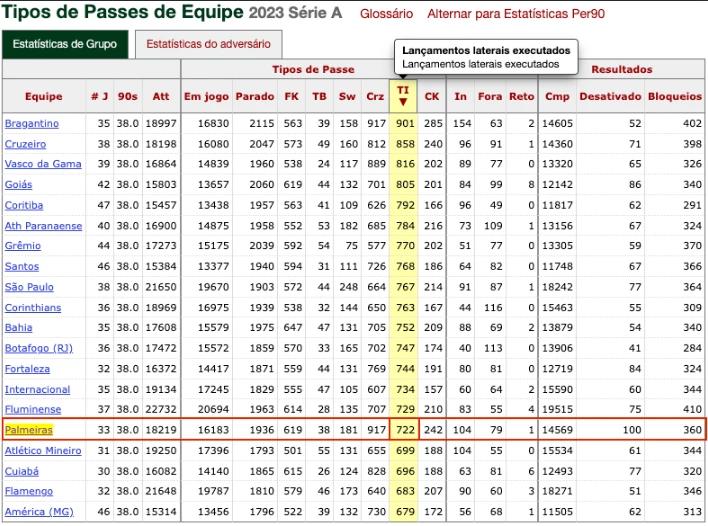The width and height of the screenshot is (708, 526).
Task: Open Santos team link
Action: [x=22, y=266]
